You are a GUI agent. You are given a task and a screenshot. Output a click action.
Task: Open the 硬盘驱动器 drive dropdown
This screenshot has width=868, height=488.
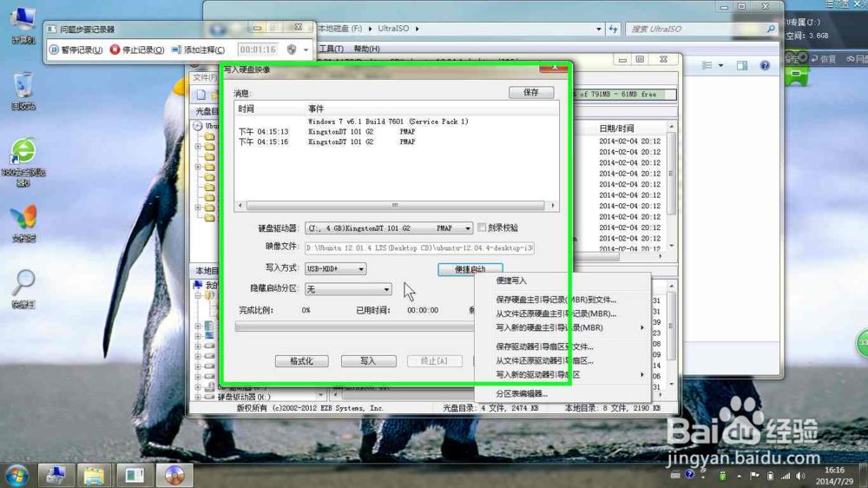[x=468, y=228]
